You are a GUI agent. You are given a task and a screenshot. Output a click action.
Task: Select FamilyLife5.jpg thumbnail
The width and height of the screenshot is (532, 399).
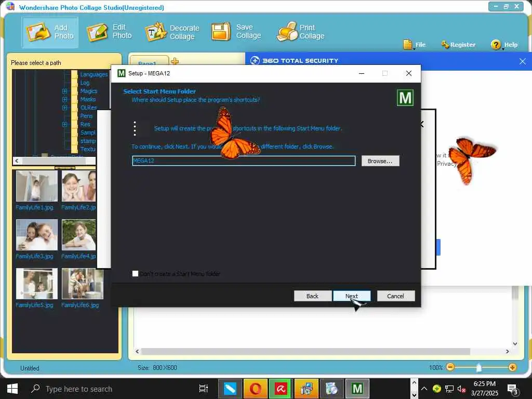[37, 284]
